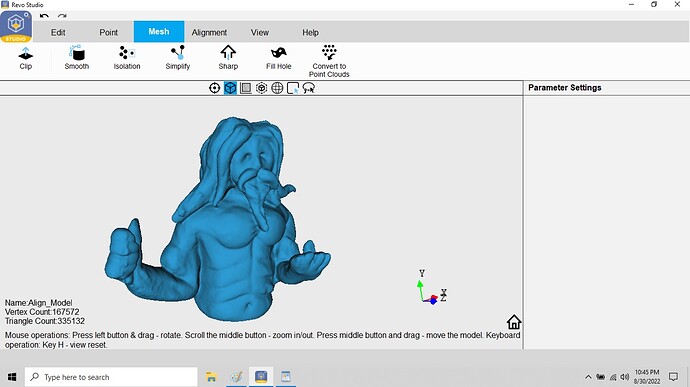The image size is (690, 387).
Task: Click the Name:Align_Model text
Action: (x=39, y=303)
